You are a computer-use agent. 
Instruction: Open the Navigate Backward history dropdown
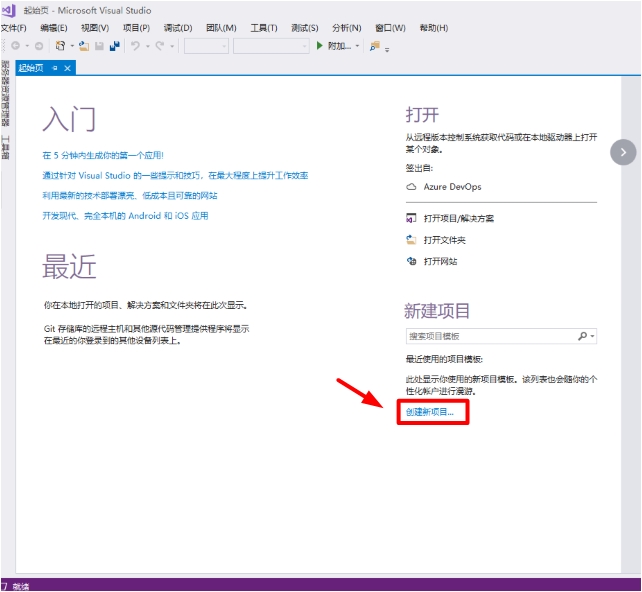[x=27, y=46]
